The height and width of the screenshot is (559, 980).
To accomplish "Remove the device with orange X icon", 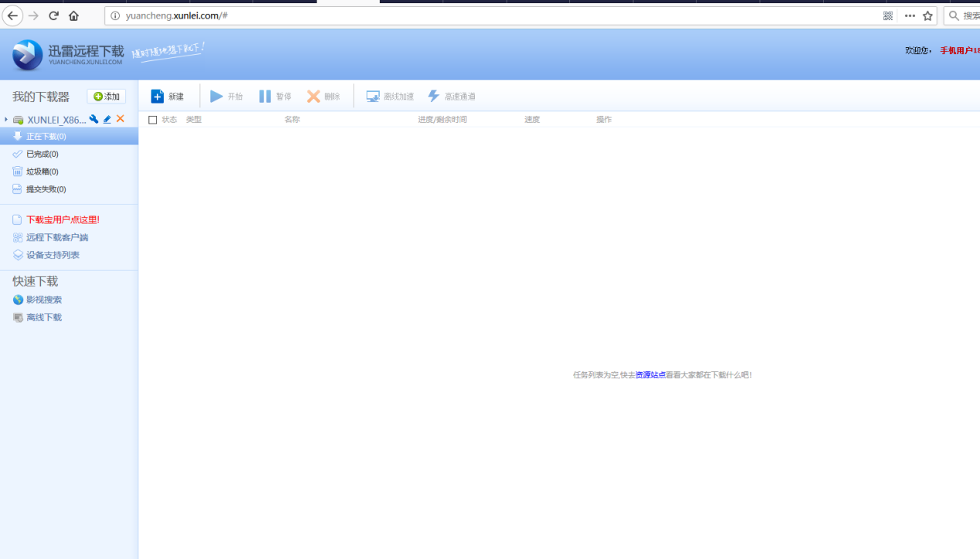I will [x=120, y=119].
